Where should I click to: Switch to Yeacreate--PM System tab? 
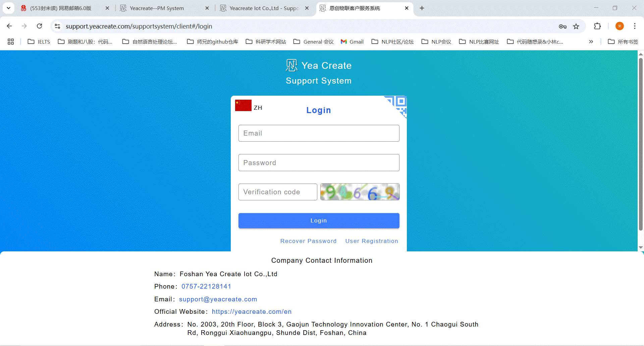[x=157, y=8]
